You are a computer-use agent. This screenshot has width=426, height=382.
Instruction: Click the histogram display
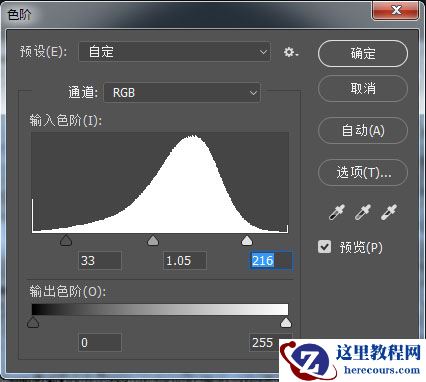160,182
